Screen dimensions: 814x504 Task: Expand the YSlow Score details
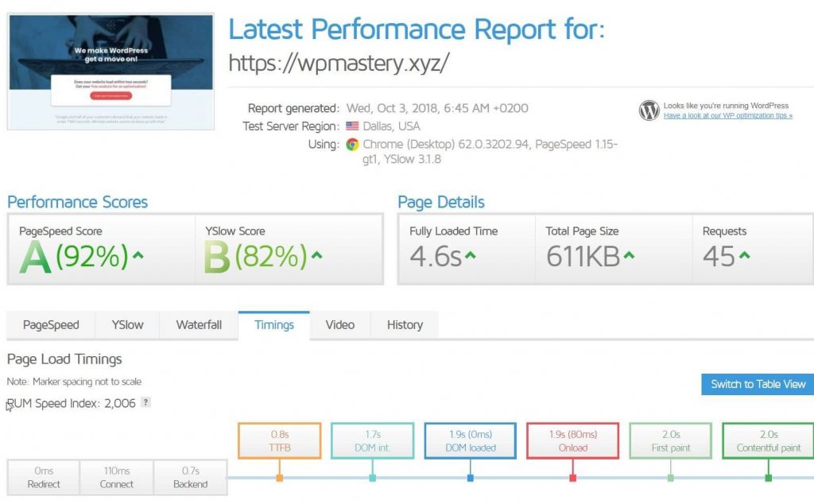[316, 254]
